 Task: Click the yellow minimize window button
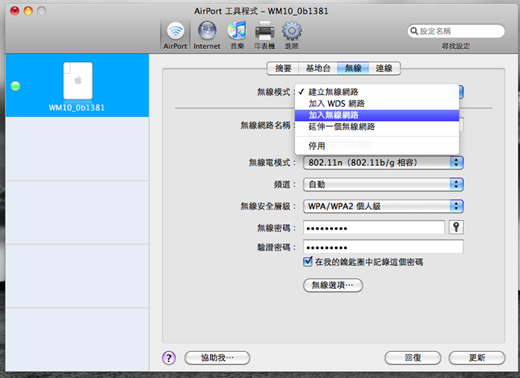pyautogui.click(x=28, y=11)
